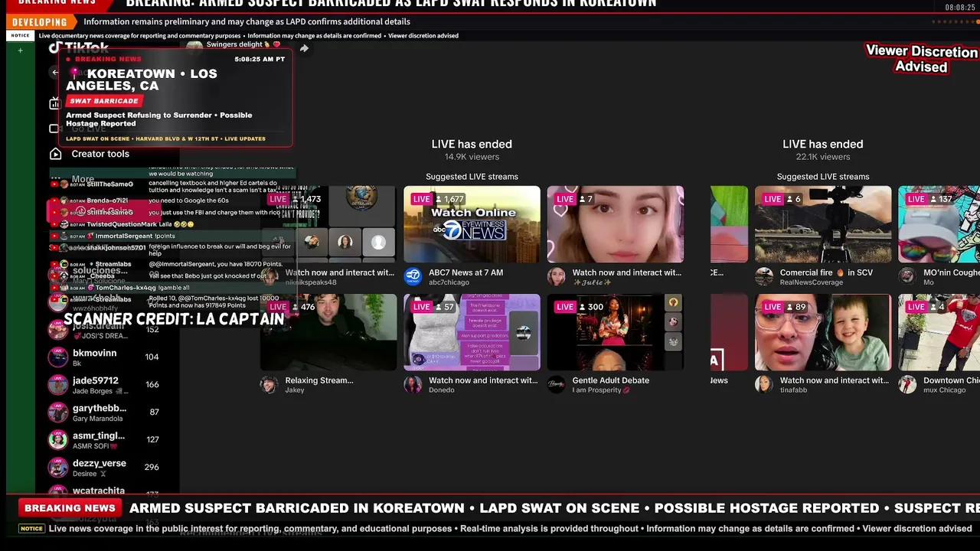Open mux Chicago profile avatar
The width and height of the screenshot is (980, 551).
pos(907,385)
